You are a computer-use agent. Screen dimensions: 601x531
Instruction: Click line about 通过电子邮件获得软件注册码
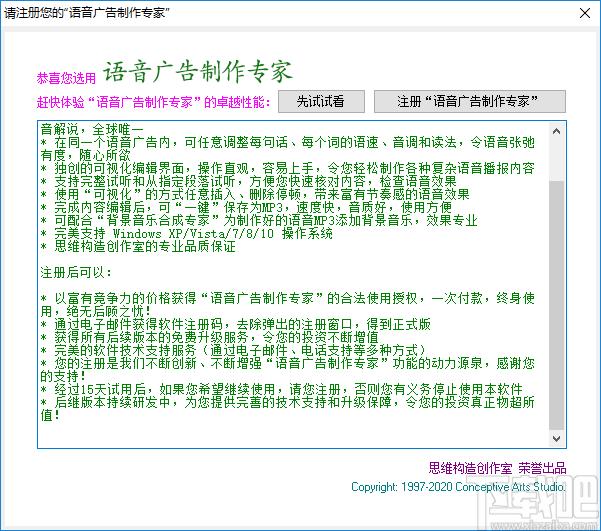point(235,324)
